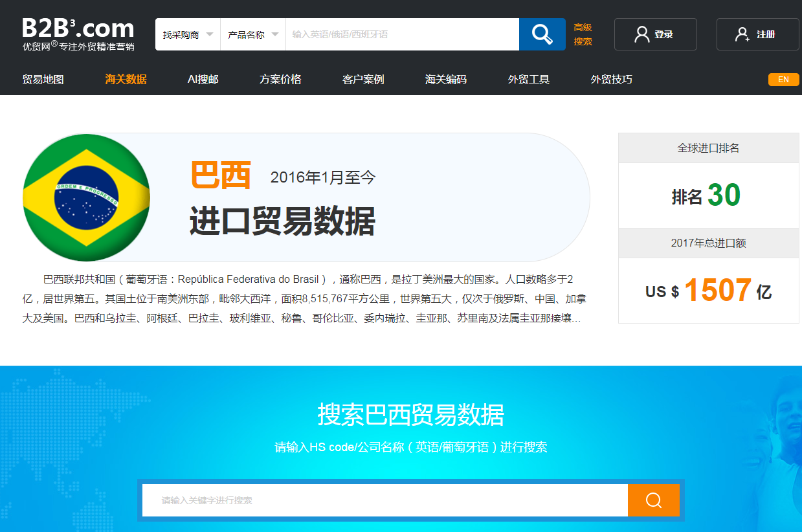Click the Brazil flag image

pyautogui.click(x=86, y=197)
